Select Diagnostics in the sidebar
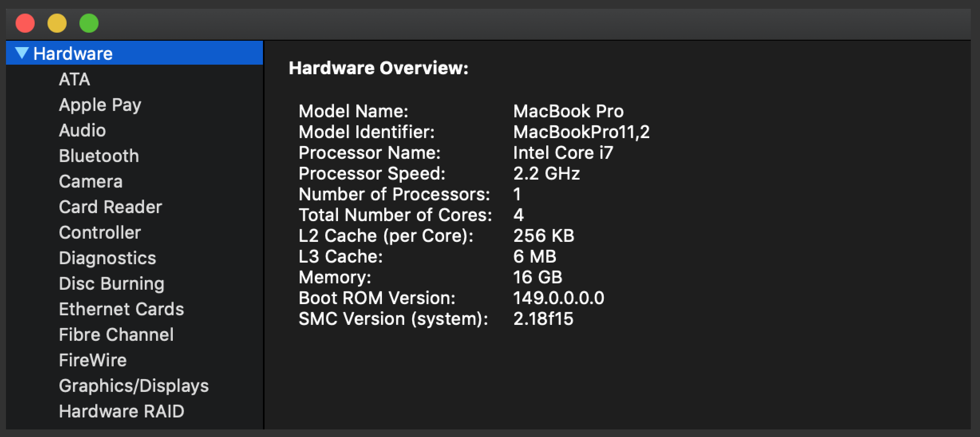The height and width of the screenshot is (437, 980). (x=107, y=258)
